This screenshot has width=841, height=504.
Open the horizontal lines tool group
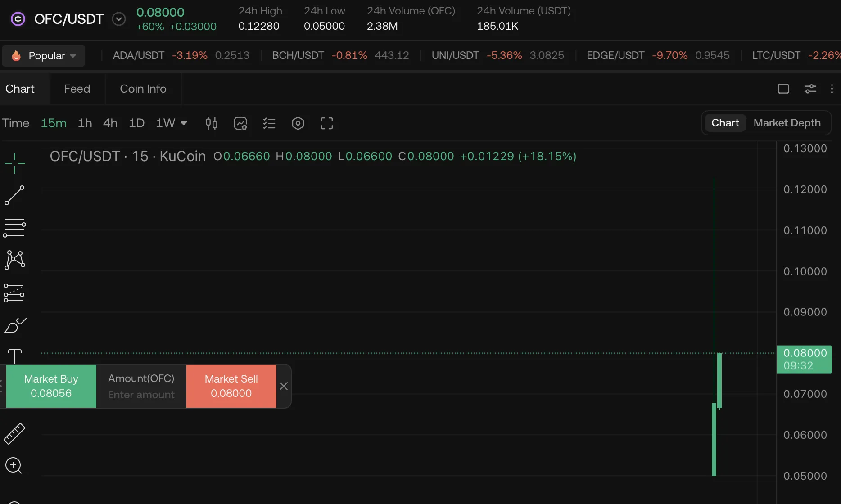click(14, 228)
